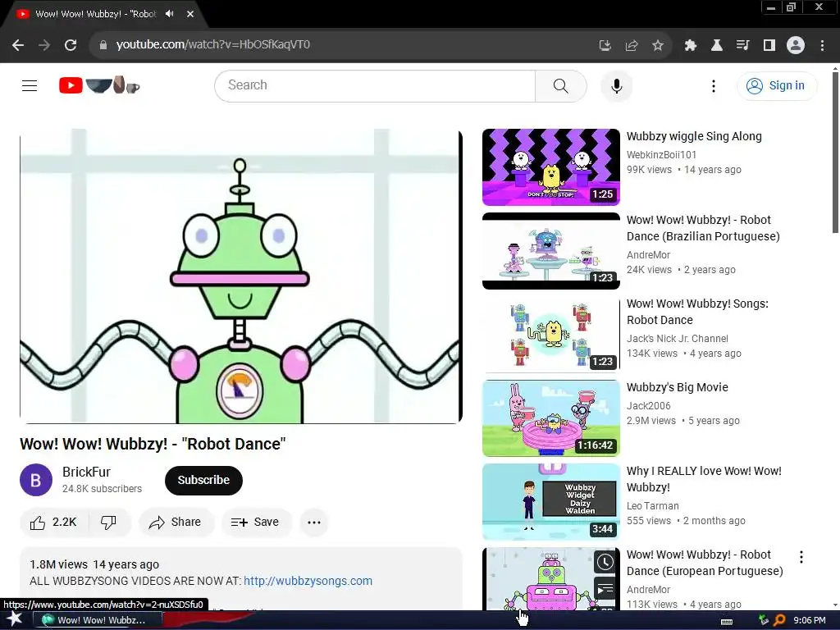This screenshot has width=840, height=630.
Task: Open 'Wubbzy wiggle Sing Along' title
Action: pyautogui.click(x=694, y=137)
